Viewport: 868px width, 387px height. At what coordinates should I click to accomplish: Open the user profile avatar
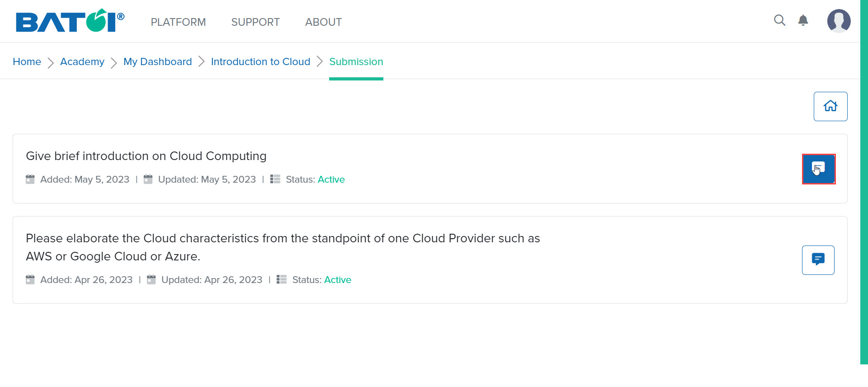839,21
